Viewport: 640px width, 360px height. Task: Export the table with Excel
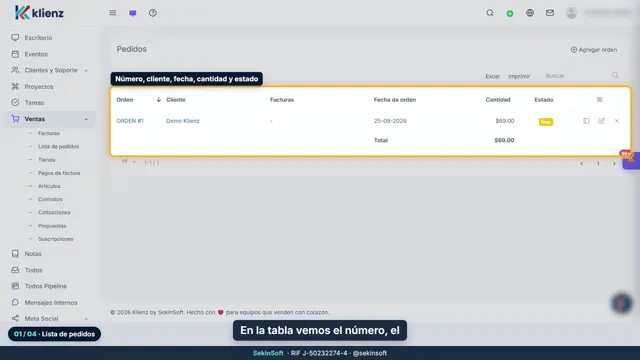(x=492, y=76)
